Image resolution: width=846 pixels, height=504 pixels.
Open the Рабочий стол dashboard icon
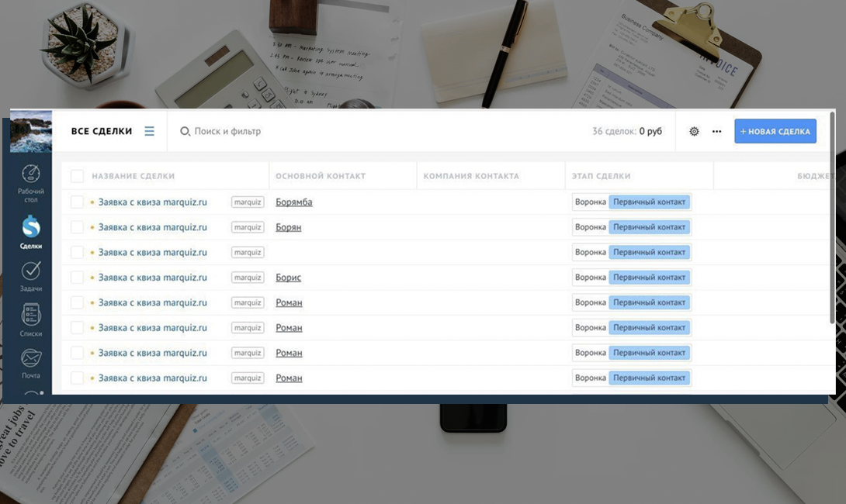tap(31, 183)
